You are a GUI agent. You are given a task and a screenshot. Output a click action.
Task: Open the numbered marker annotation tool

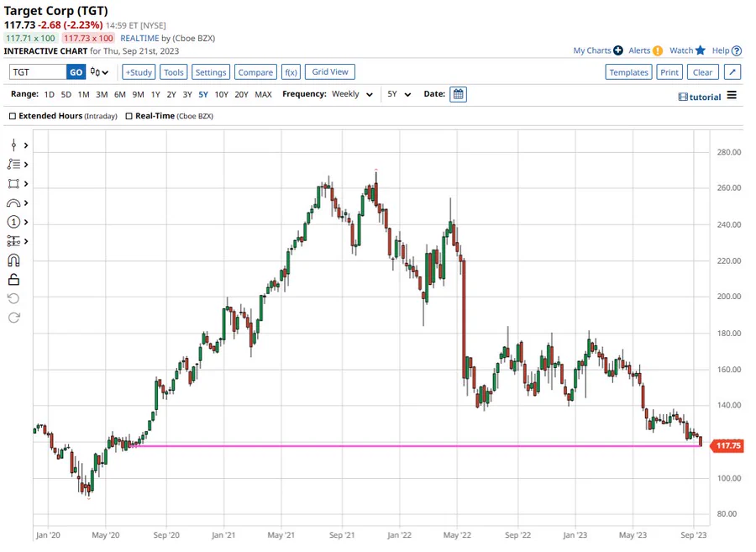13,223
